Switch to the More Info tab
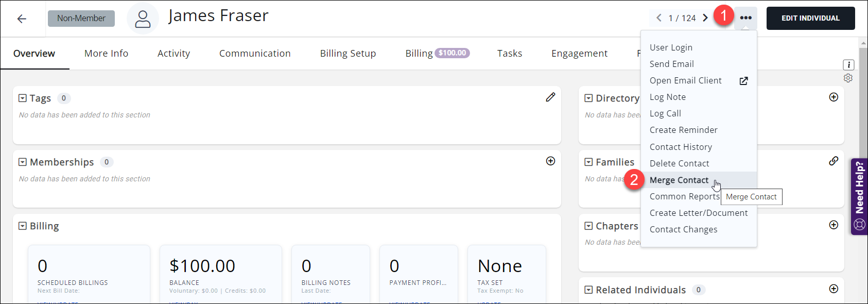Image resolution: width=868 pixels, height=304 pixels. pos(106,54)
